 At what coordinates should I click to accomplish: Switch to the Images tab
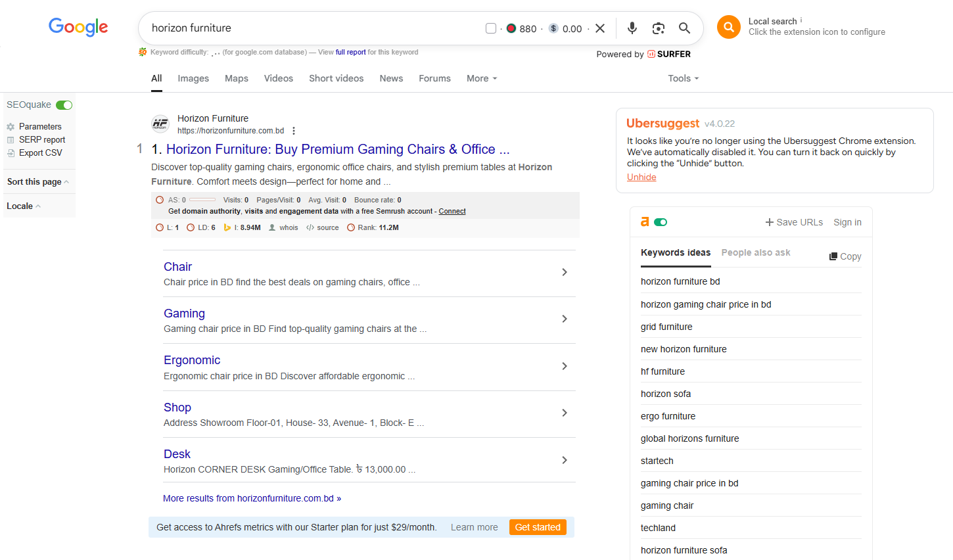coord(193,78)
